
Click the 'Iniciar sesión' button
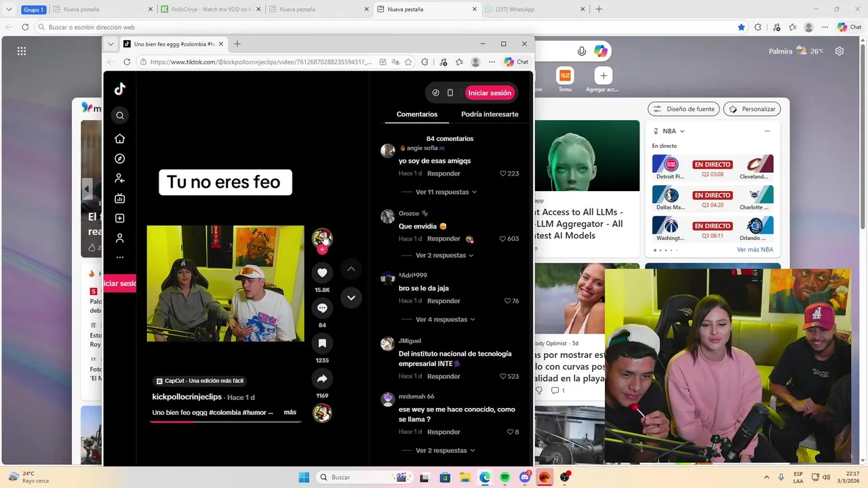[x=490, y=93]
